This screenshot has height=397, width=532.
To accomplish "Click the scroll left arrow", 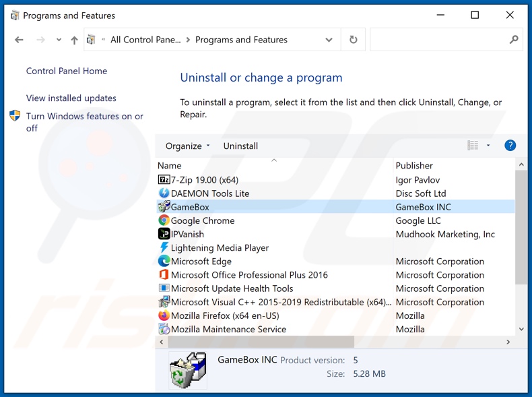I will tap(162, 342).
